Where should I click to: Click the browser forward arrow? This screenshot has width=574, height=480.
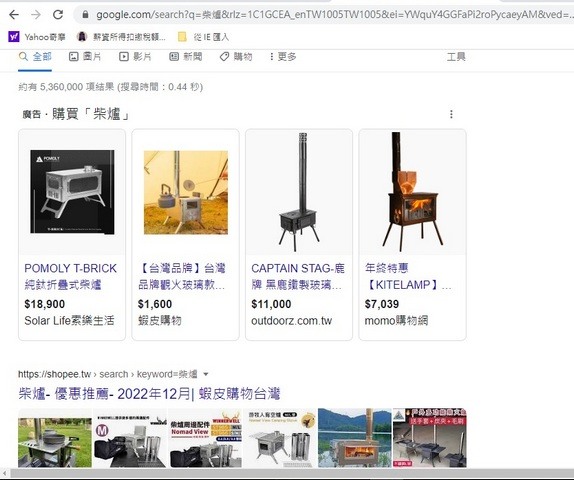36,15
